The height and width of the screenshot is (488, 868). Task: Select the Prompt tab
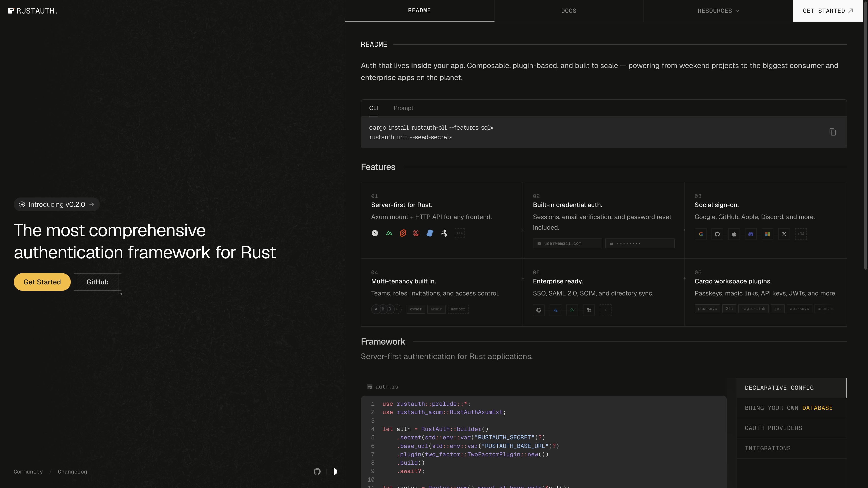tap(403, 108)
